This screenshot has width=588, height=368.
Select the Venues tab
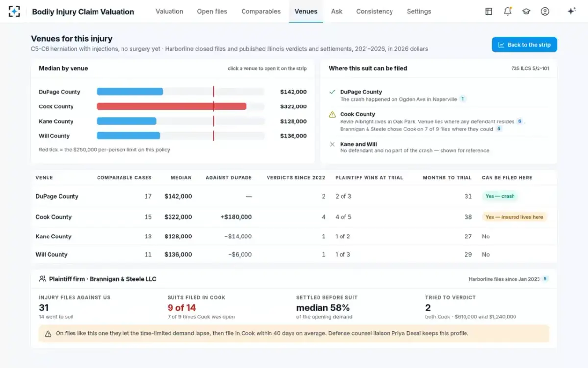[306, 11]
